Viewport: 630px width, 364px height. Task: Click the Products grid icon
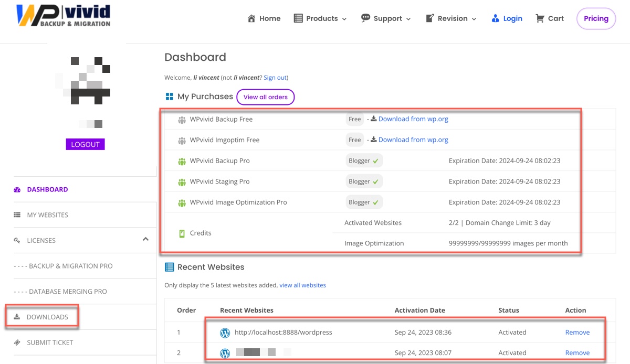click(x=298, y=18)
